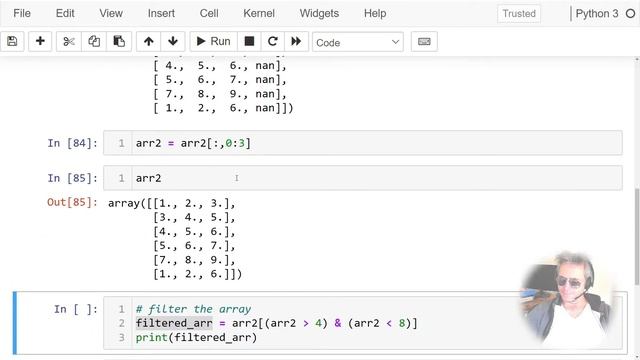
Task: Open the Edit menu
Action: [65, 13]
